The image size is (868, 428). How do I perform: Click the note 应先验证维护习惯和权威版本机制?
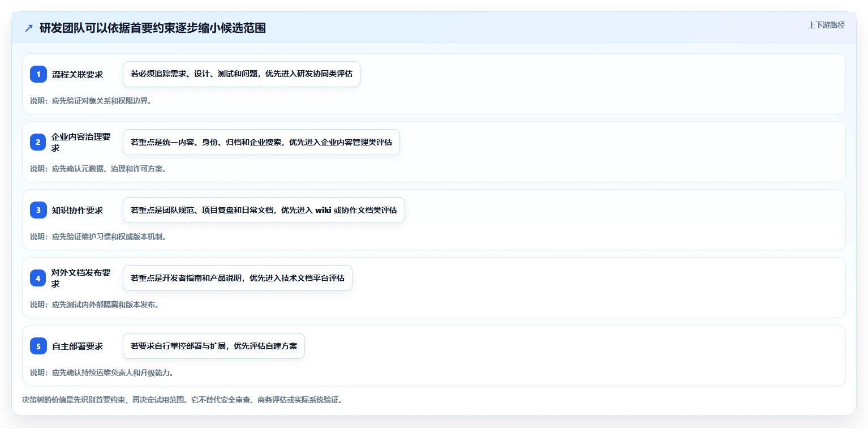tap(98, 237)
